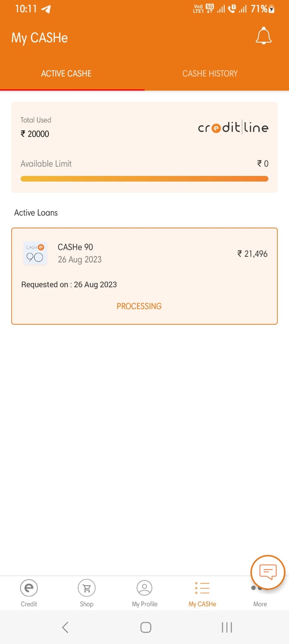
Task: Tap the creditline logo
Action: click(233, 128)
